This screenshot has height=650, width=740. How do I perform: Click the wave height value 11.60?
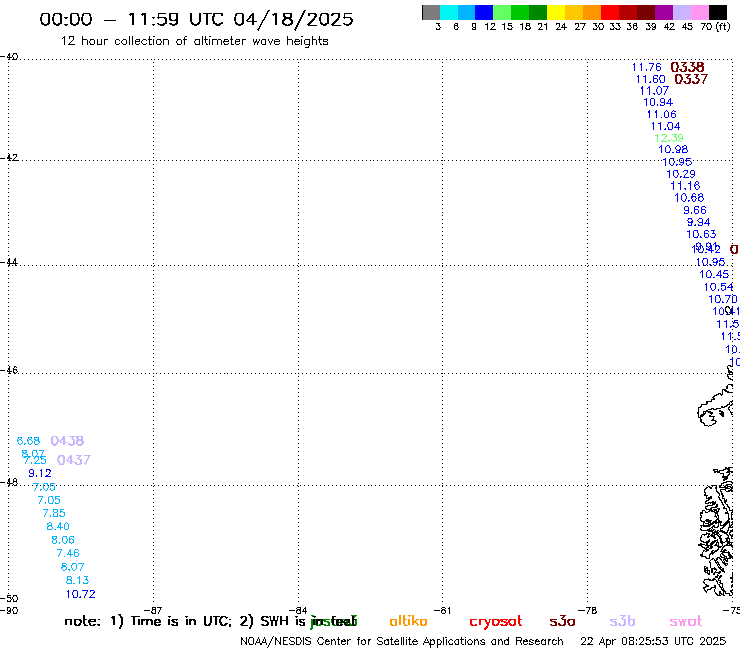(x=650, y=79)
